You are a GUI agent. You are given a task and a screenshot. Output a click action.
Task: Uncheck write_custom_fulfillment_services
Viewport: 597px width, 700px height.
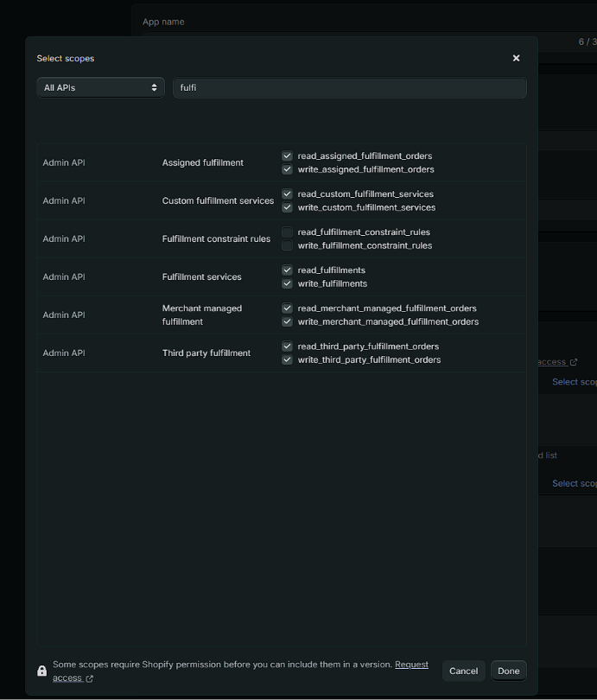pos(286,207)
